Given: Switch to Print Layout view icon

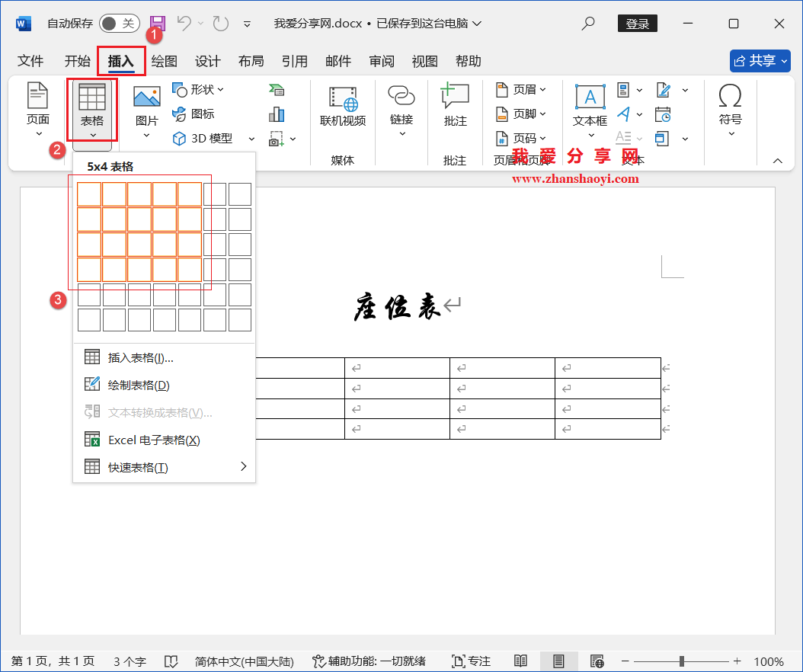Looking at the screenshot, I should pyautogui.click(x=558, y=661).
